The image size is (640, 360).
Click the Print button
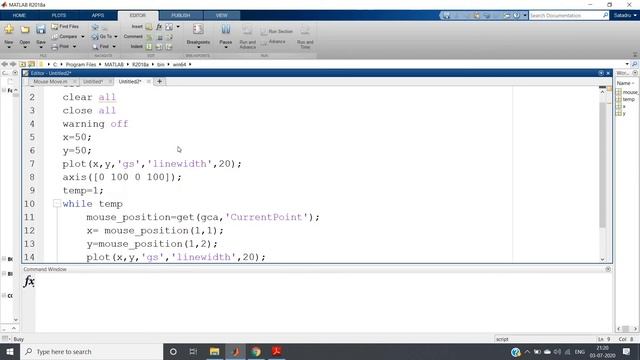[x=61, y=47]
